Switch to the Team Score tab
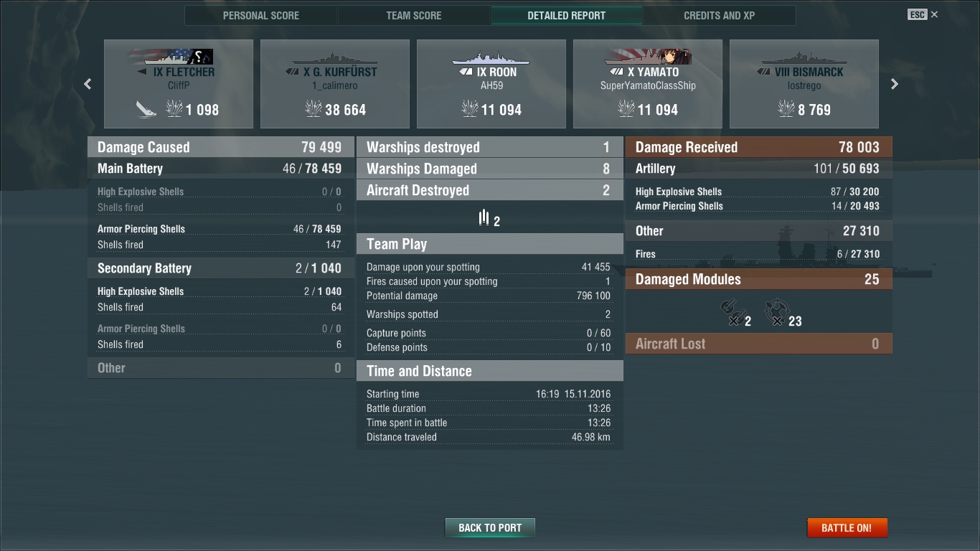980x551 pixels. tap(414, 15)
